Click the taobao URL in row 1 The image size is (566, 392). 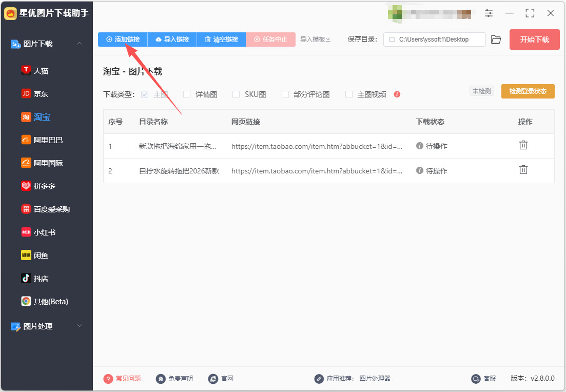(x=317, y=146)
